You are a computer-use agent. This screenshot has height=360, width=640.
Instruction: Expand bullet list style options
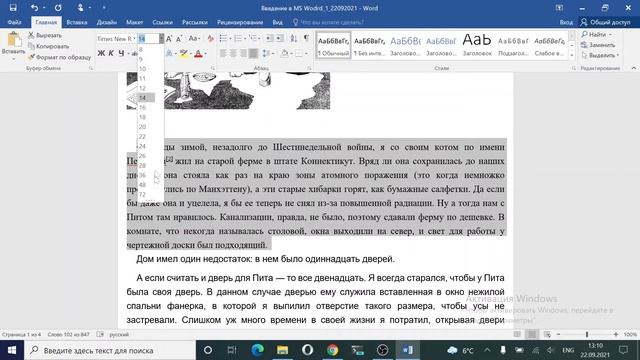pos(230,38)
